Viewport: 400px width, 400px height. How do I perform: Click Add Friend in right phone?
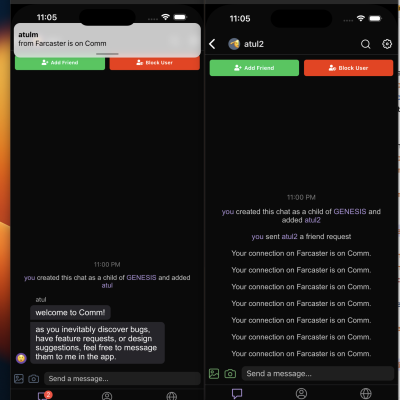(254, 68)
